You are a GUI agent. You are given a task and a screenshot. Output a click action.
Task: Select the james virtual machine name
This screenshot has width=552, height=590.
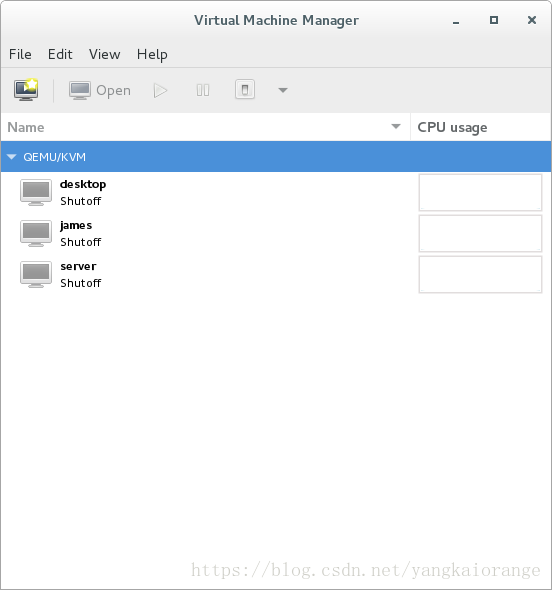click(76, 225)
